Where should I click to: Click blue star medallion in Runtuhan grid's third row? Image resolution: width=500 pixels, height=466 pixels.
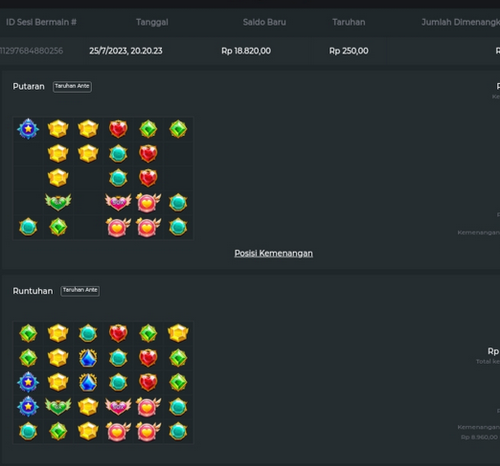(28, 382)
